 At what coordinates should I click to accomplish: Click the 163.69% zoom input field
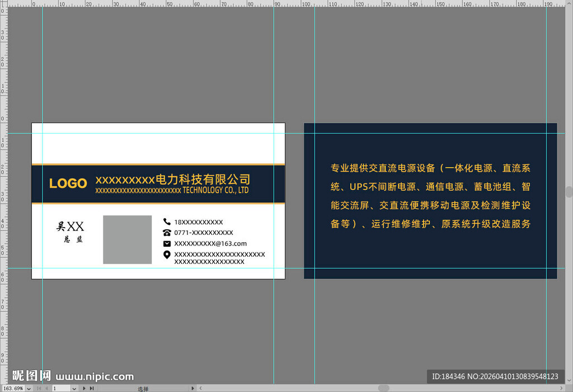click(13, 388)
